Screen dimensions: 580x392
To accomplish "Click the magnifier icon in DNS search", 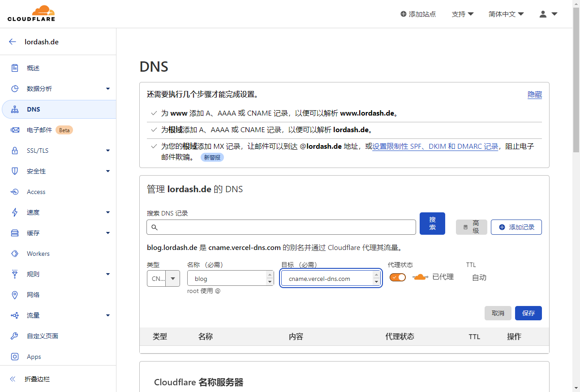I will point(155,228).
